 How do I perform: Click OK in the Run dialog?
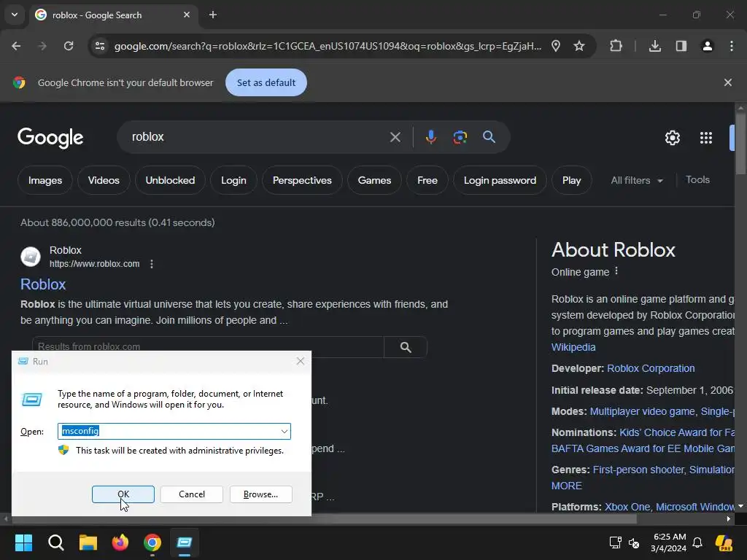coord(123,494)
